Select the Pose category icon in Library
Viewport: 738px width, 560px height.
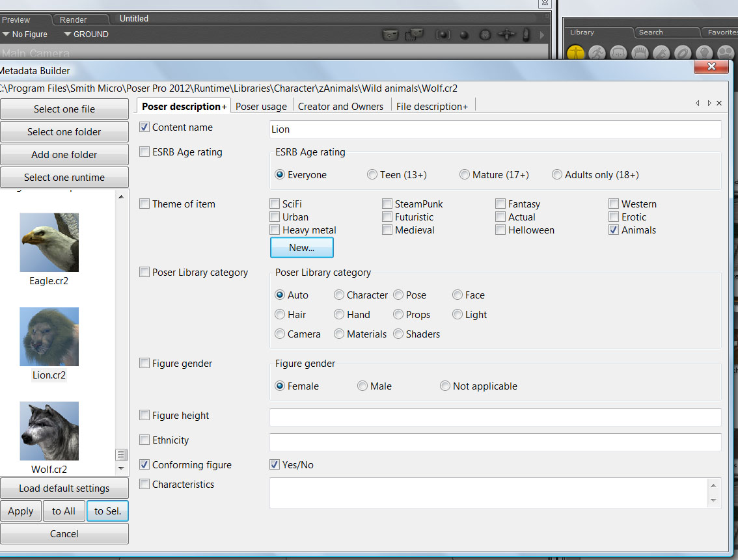597,53
